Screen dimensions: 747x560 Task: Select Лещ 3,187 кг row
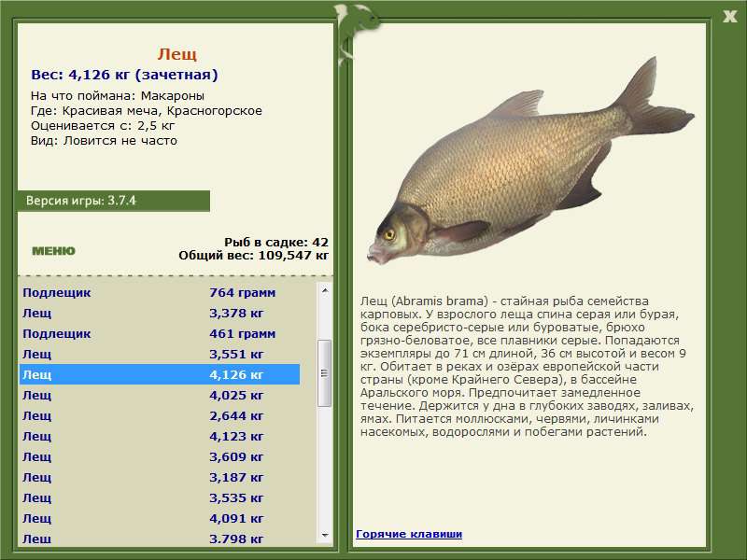160,477
